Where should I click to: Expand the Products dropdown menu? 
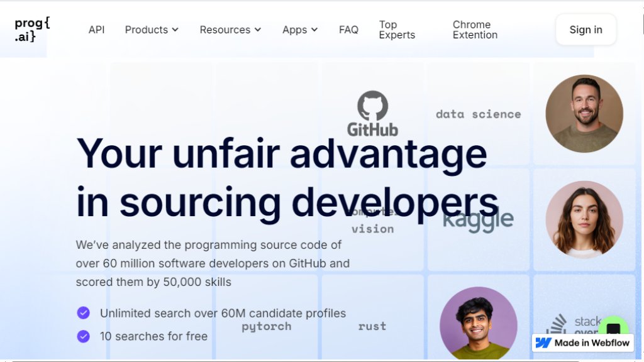(152, 30)
